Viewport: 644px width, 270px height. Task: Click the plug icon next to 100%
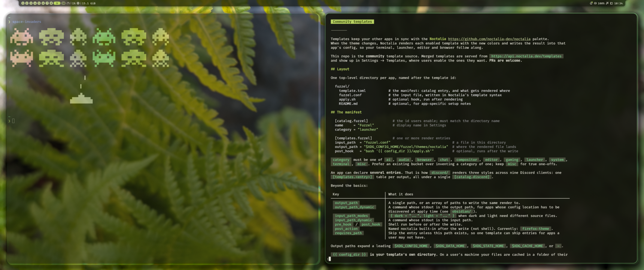pos(607,3)
